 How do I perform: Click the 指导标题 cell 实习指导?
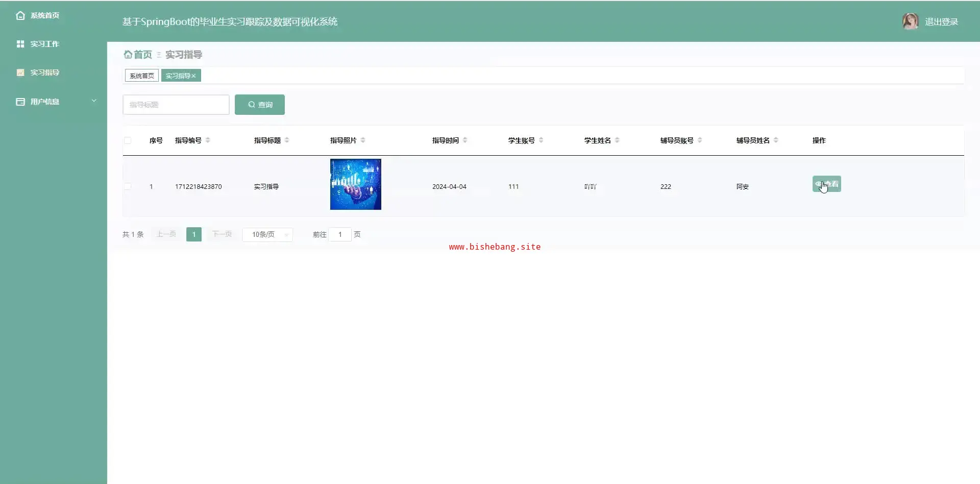pos(266,187)
